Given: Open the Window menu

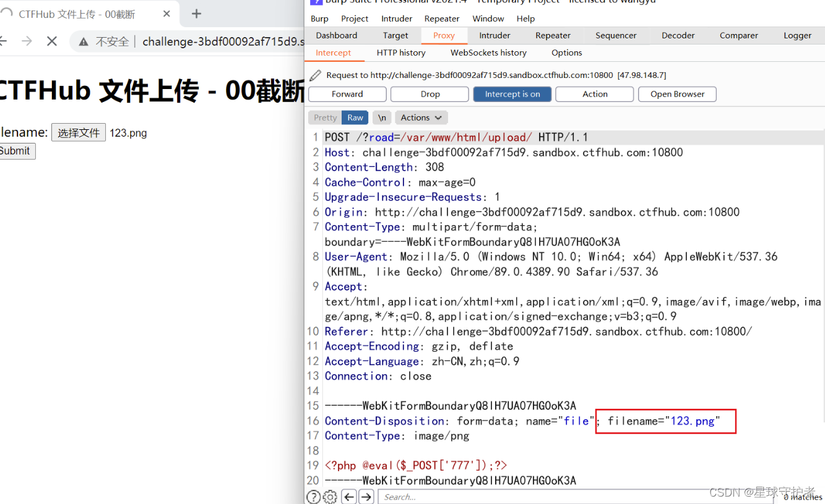Looking at the screenshot, I should tap(488, 19).
